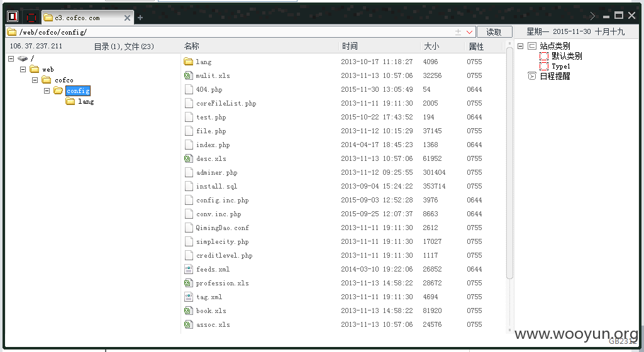Click the book.xls Excel icon

tap(189, 311)
